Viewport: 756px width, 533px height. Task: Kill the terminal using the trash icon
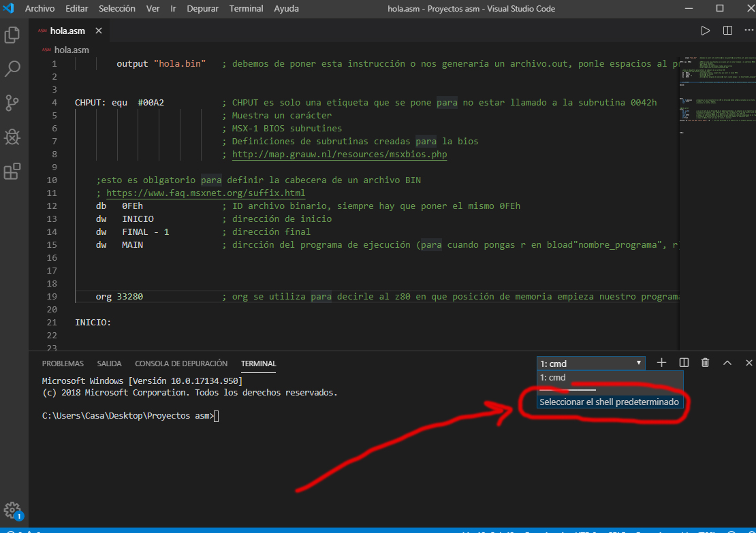(705, 362)
